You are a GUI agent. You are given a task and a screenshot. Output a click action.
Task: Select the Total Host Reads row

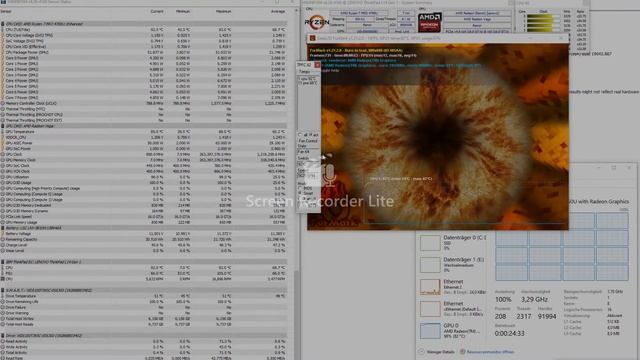144,324
